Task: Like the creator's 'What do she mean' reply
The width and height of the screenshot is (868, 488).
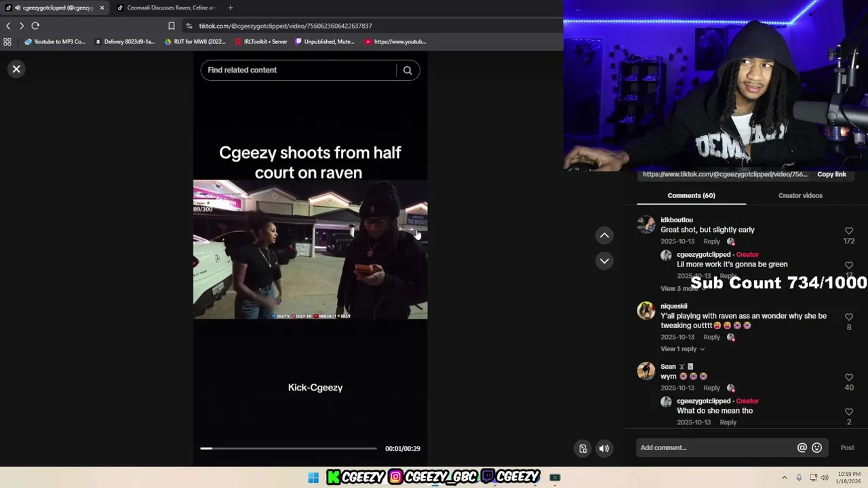Action: tap(848, 412)
